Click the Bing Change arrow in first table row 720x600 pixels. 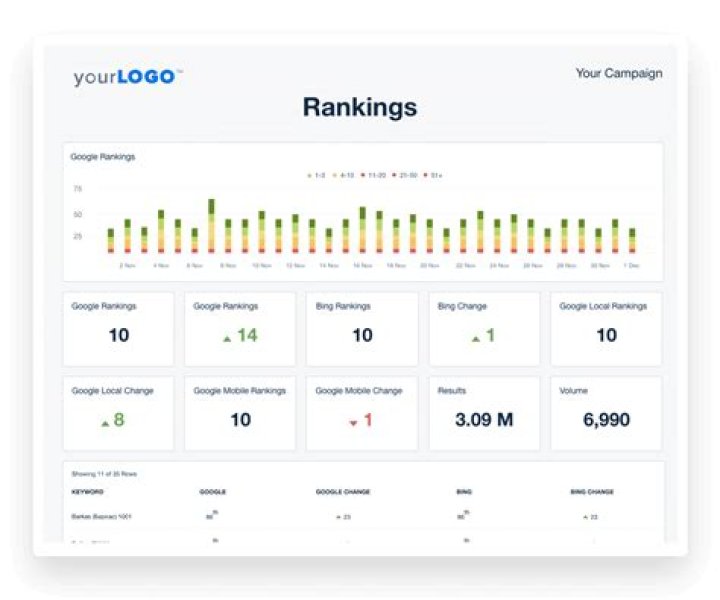pos(585,517)
